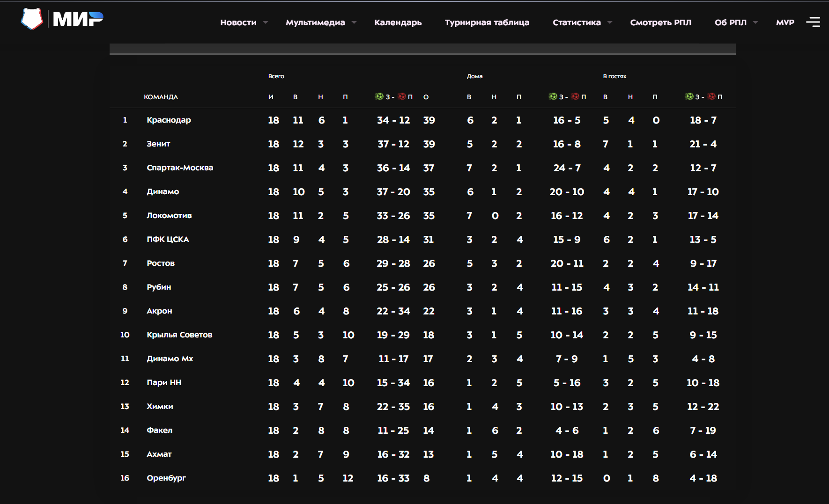
Task: Click the КОМАНДА column header
Action: 161,97
